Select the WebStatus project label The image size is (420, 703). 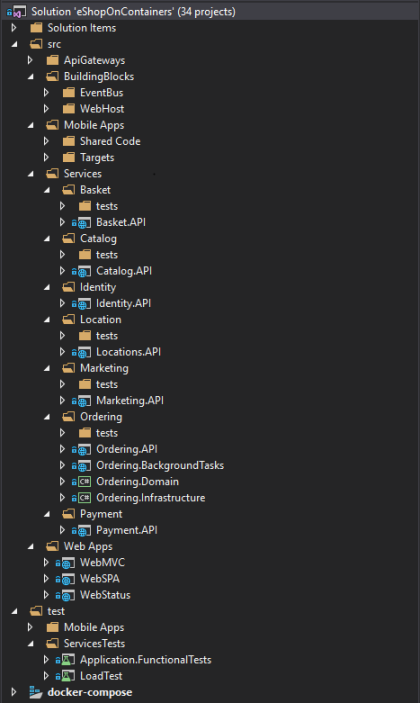point(105,595)
